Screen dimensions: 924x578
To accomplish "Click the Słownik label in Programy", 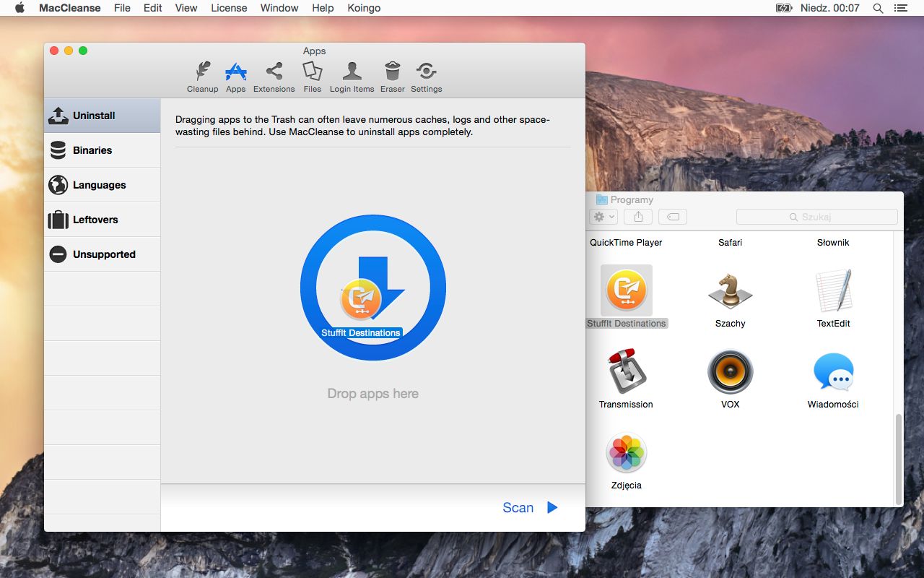I will tap(833, 243).
